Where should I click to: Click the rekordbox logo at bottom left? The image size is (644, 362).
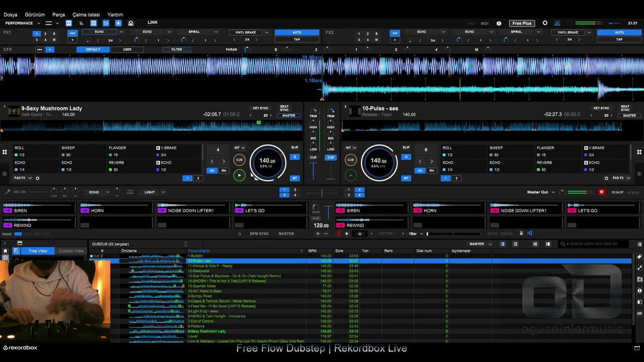click(20, 347)
